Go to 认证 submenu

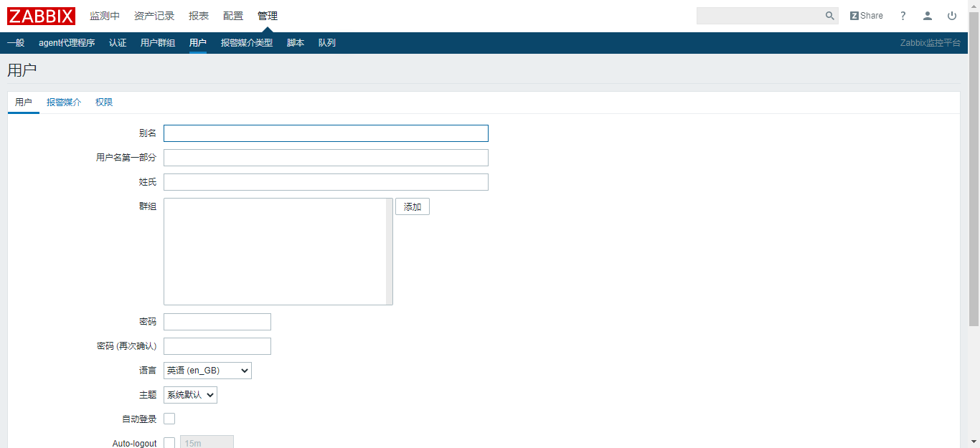[118, 43]
